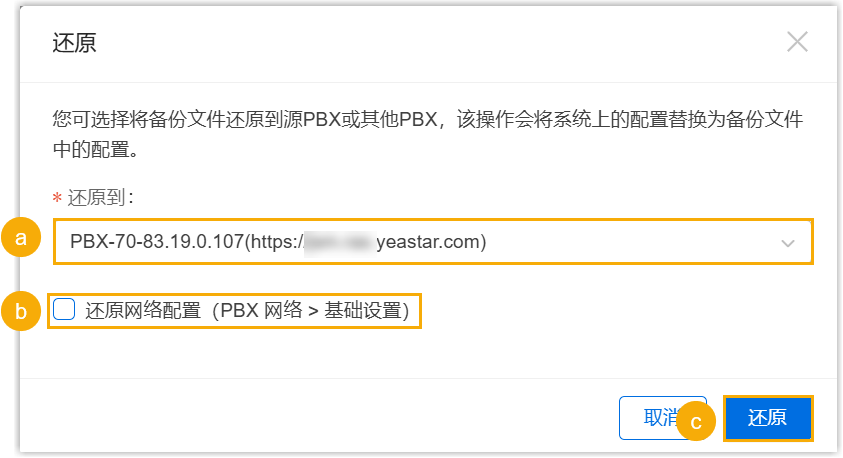Click the 还原网络配置 (PBX 网络 > 基础设置) label
Viewport: 843px width, 458px height.
click(247, 311)
